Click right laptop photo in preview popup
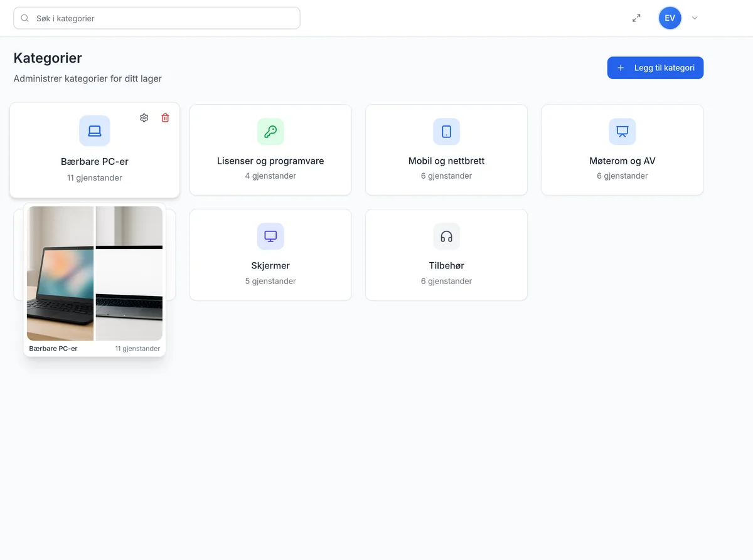The height and width of the screenshot is (560, 753). [129, 273]
